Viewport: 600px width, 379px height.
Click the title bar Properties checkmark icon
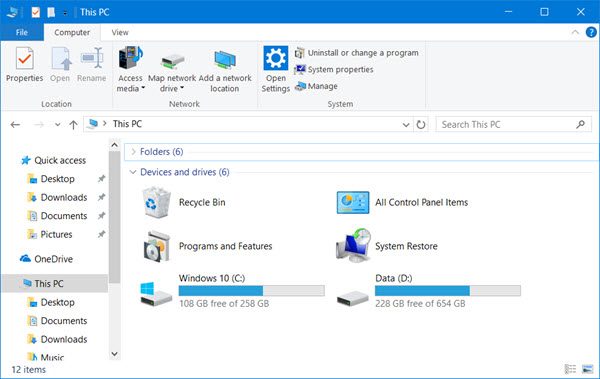click(36, 13)
